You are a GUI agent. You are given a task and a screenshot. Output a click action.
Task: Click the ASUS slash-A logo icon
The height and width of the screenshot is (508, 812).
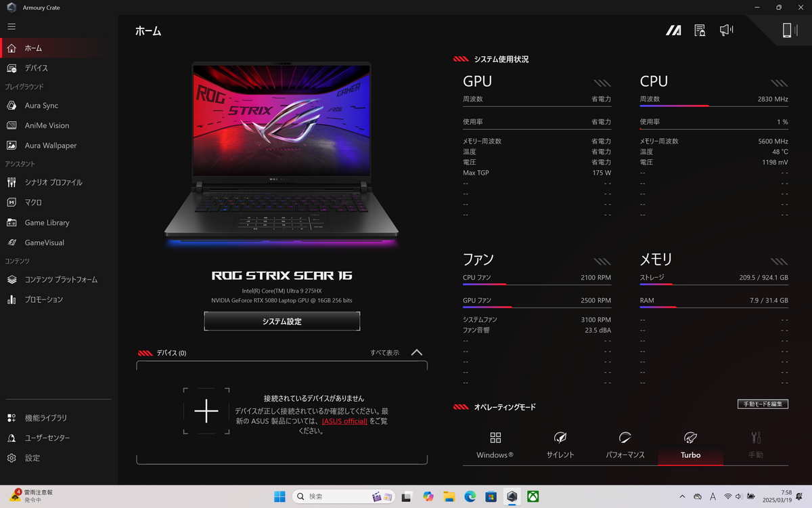tap(673, 30)
